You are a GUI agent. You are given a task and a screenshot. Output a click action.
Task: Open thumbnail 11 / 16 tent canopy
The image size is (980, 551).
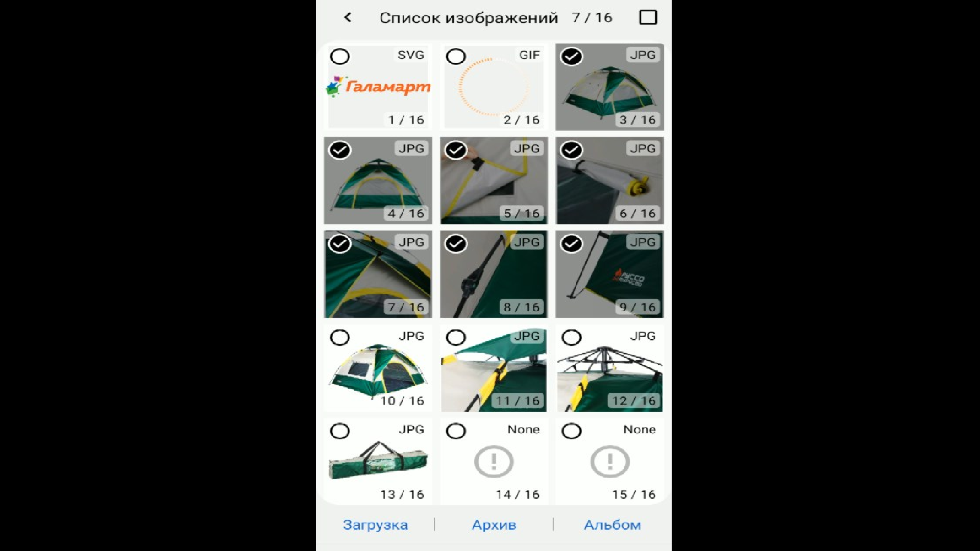tap(494, 368)
